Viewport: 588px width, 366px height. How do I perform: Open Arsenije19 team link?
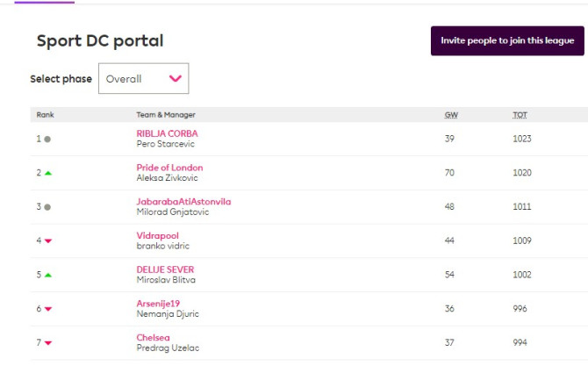tap(159, 304)
